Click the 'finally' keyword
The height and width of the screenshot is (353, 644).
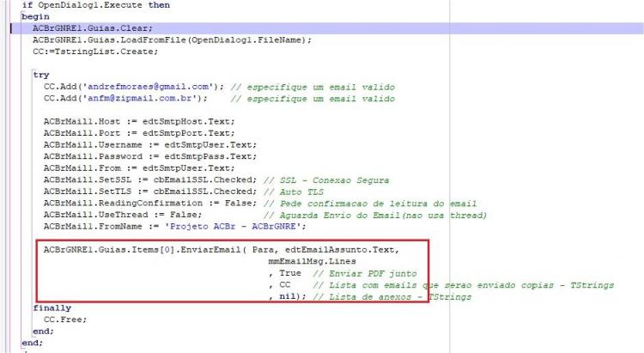pos(52,307)
